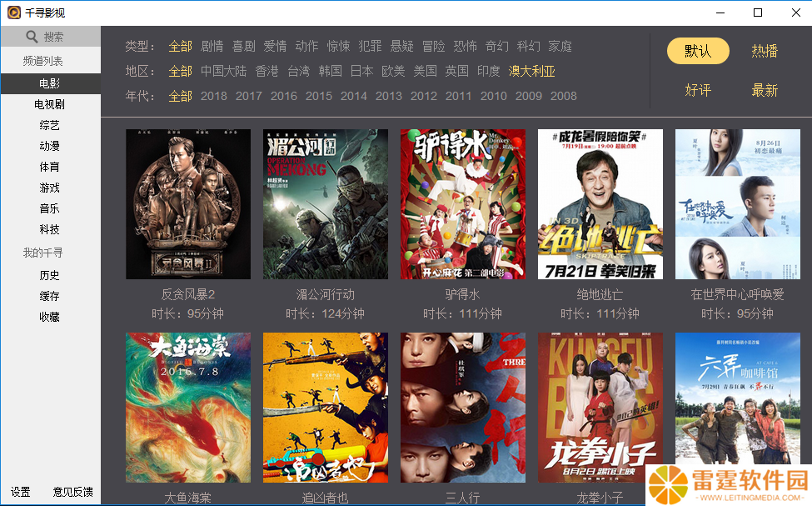Select the 游戏 channel
Screen dimensions: 812x506
pos(50,188)
